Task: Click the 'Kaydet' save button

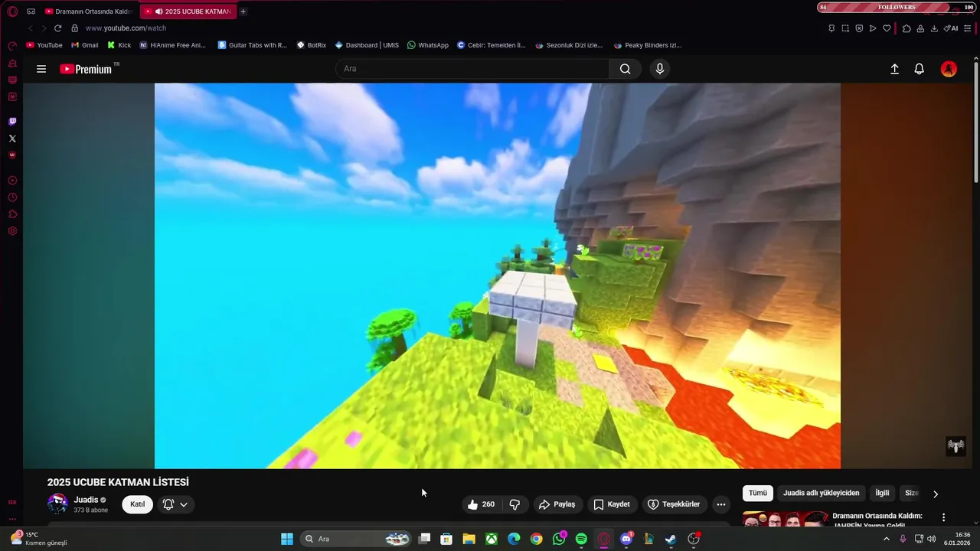Action: pos(612,504)
